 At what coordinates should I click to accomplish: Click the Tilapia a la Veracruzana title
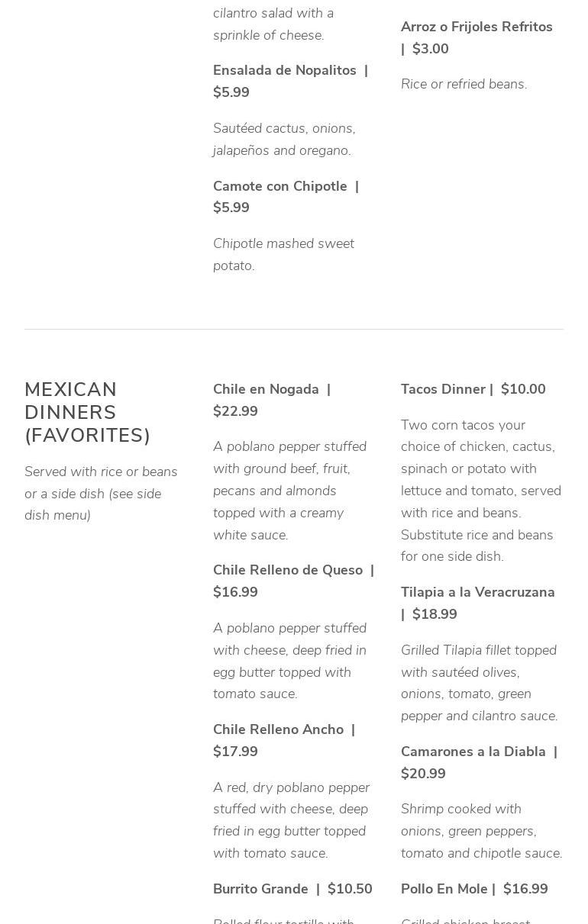(x=477, y=593)
